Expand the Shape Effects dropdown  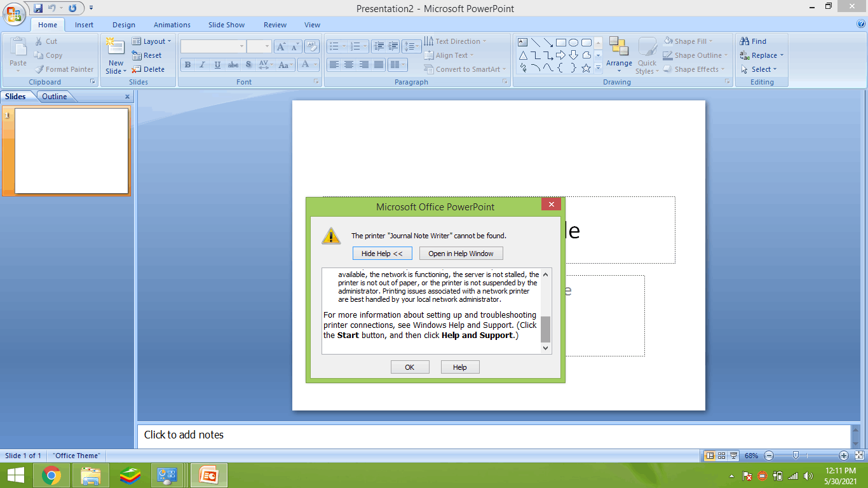tap(695, 69)
